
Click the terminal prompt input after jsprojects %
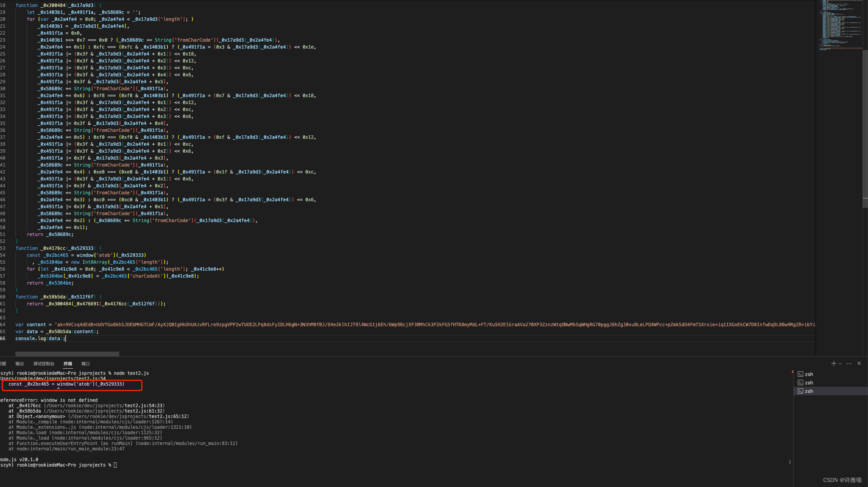point(115,465)
